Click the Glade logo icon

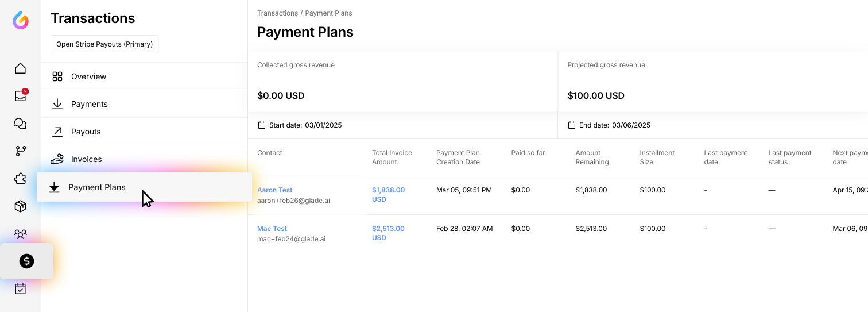(21, 20)
